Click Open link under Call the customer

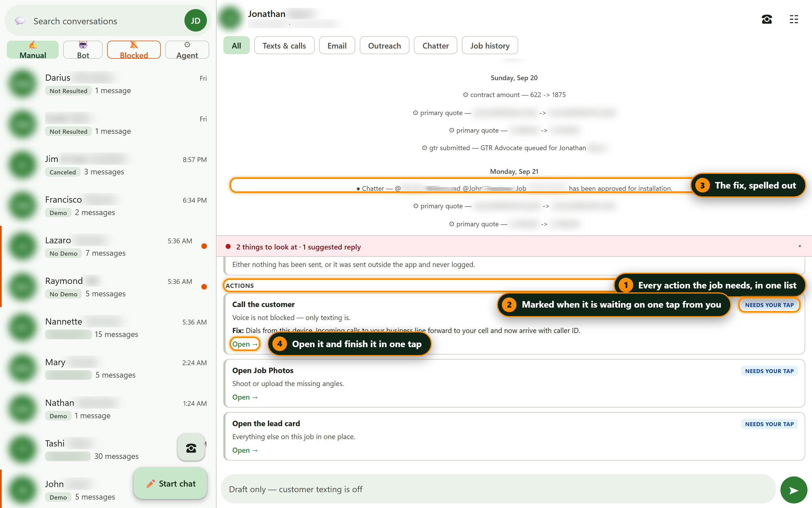tap(245, 344)
